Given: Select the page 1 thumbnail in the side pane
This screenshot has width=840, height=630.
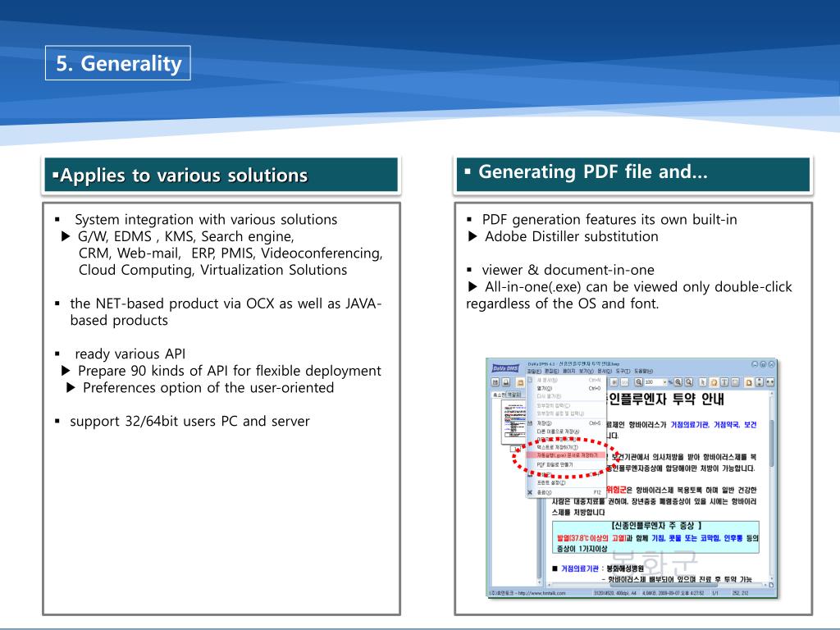Looking at the screenshot, I should tap(514, 422).
